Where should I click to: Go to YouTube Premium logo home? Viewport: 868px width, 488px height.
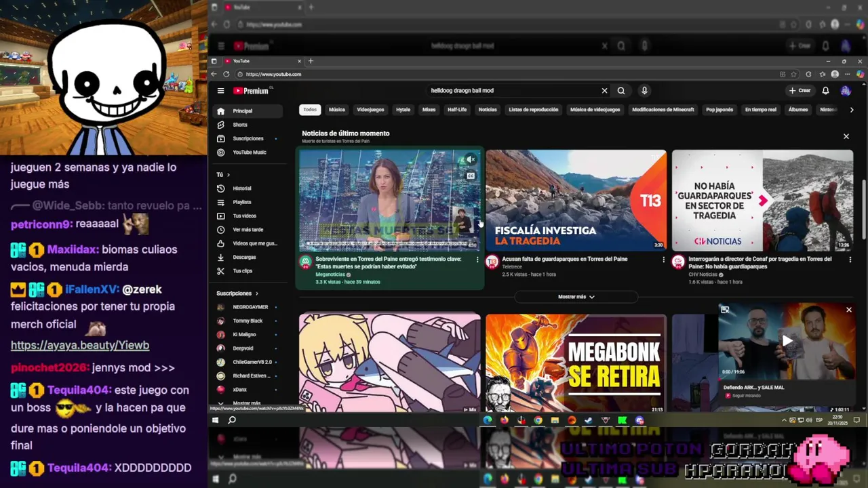coord(252,91)
